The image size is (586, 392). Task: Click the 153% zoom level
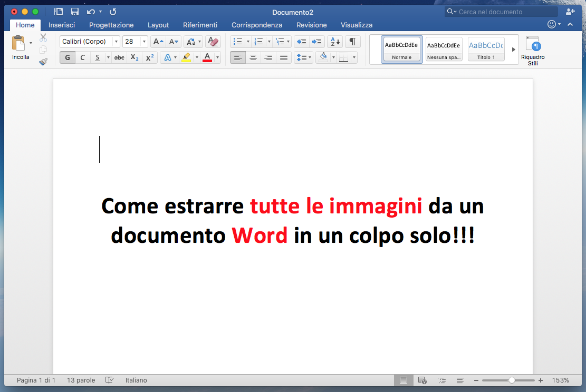[560, 380]
